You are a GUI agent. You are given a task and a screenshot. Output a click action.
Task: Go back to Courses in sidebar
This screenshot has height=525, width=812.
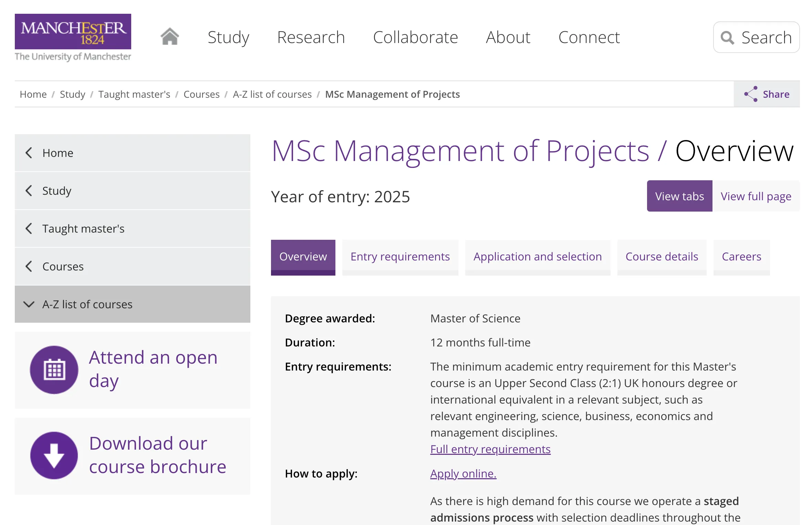(63, 266)
